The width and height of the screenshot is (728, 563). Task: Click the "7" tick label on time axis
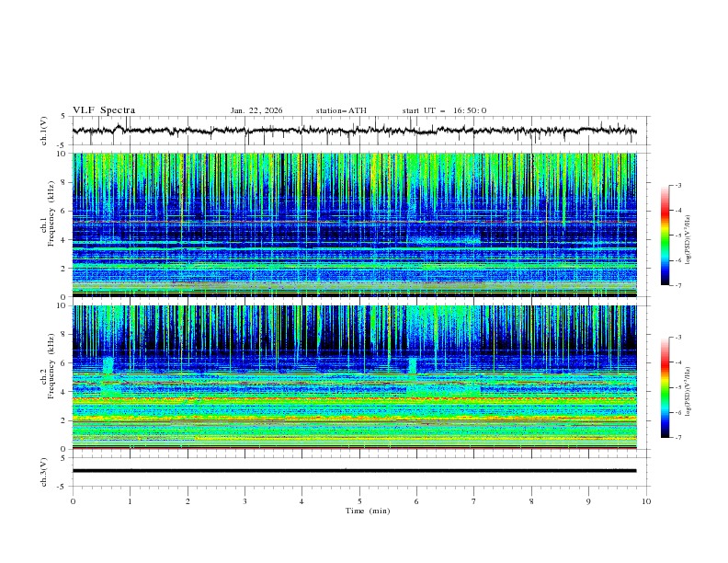pyautogui.click(x=474, y=501)
